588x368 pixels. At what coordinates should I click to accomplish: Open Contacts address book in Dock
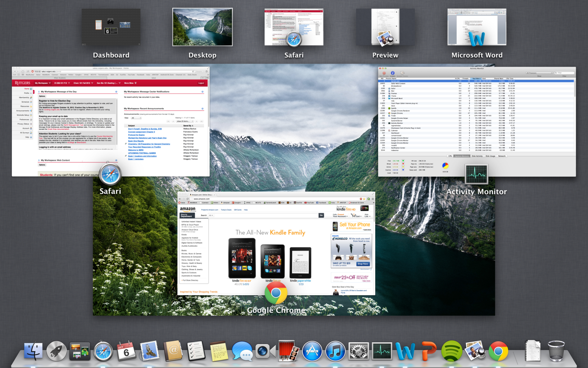coord(173,351)
